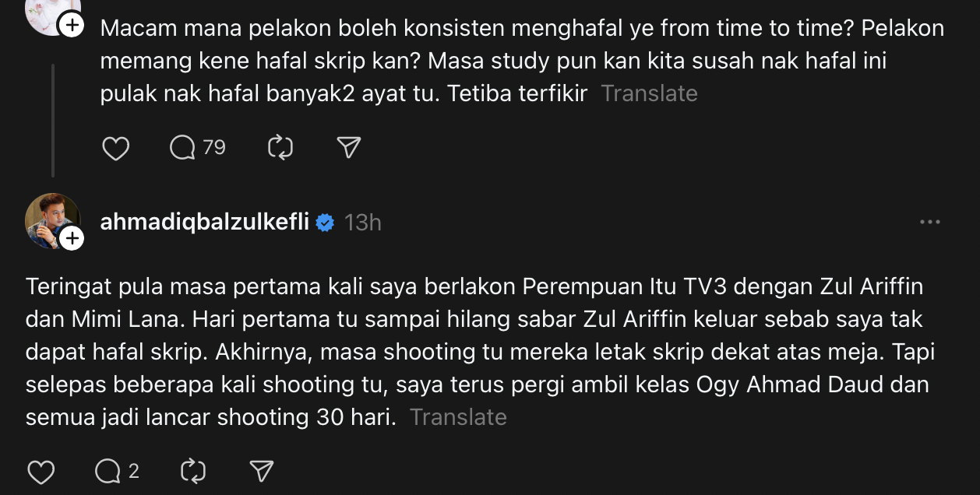
Task: Reply to ahmadiqbalzulkefli's post with 2 comments
Action: point(108,472)
